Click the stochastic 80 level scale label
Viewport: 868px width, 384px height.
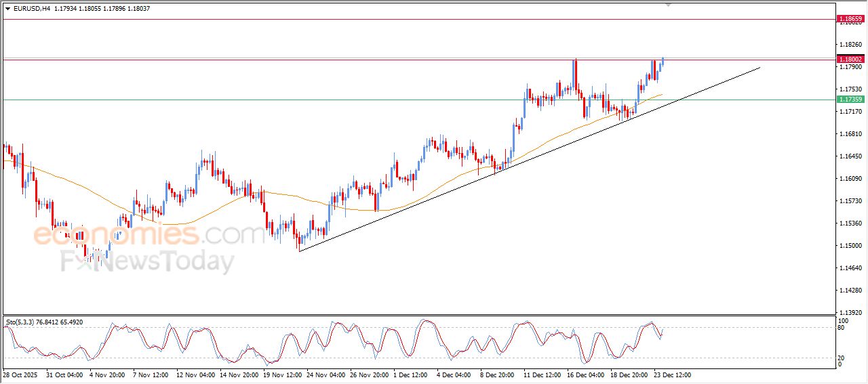(843, 328)
